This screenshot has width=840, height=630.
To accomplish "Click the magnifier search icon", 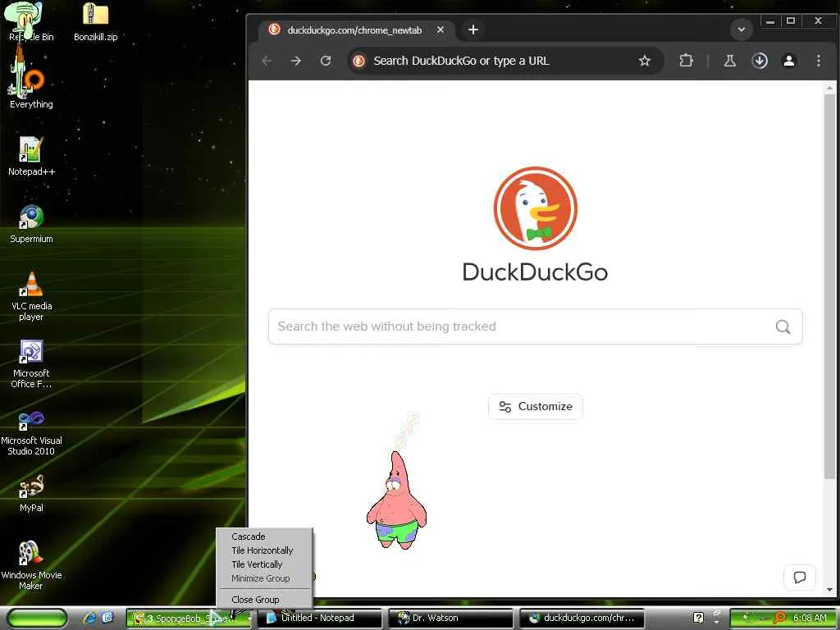I will tap(783, 326).
